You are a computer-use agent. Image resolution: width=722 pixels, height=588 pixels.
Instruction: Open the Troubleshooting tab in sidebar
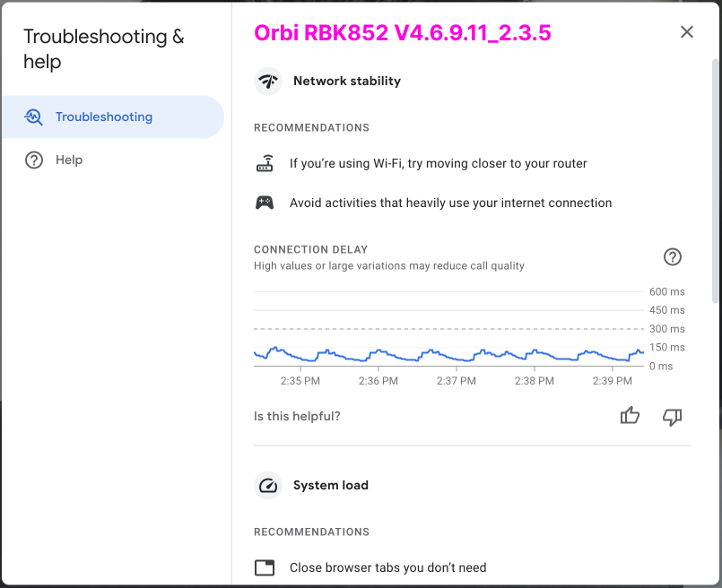tap(112, 117)
